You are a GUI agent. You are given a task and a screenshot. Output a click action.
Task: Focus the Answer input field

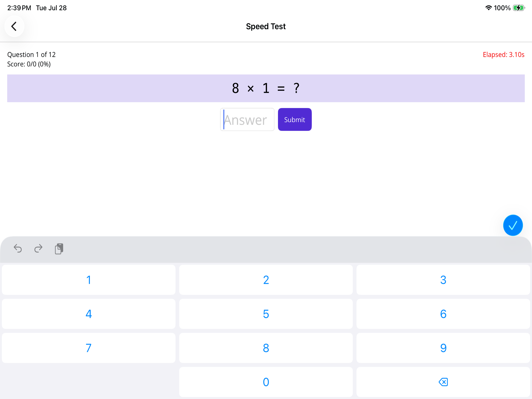pyautogui.click(x=247, y=119)
